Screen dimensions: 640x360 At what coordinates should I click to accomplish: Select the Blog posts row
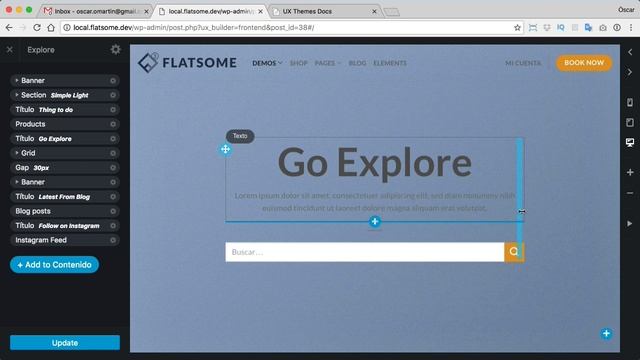pyautogui.click(x=64, y=211)
